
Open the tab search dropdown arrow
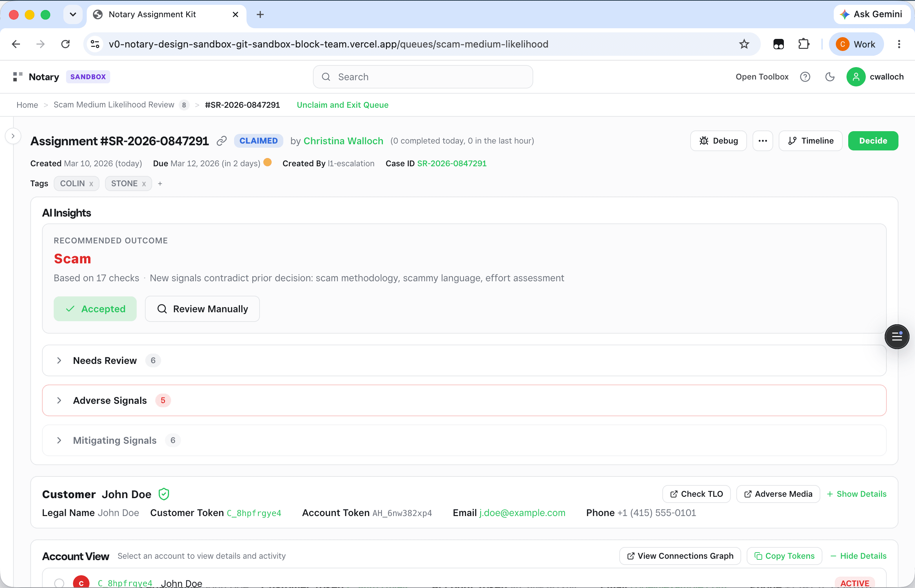pos(73,14)
